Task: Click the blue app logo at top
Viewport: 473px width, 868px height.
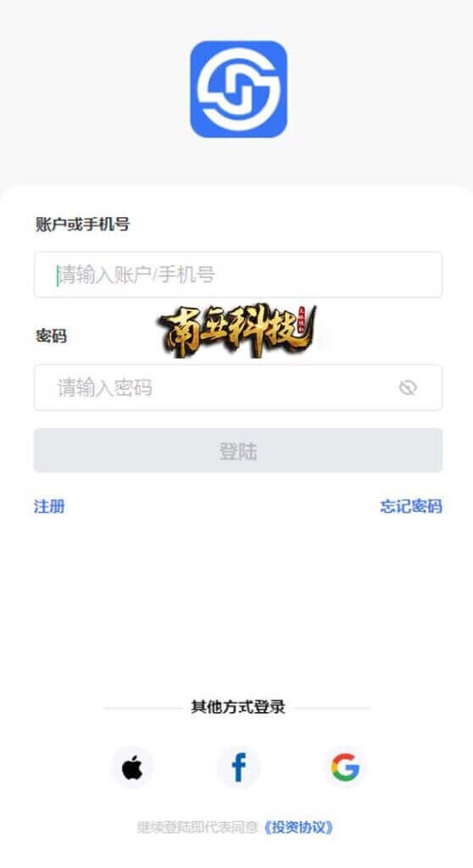Action: [x=238, y=89]
